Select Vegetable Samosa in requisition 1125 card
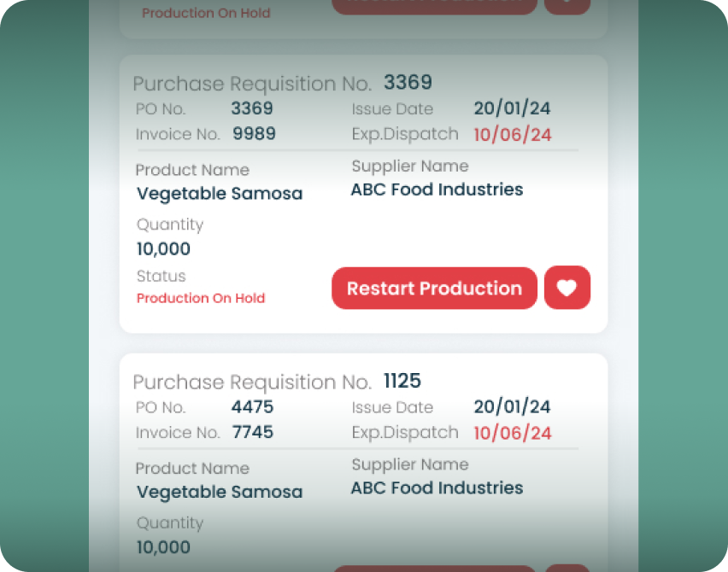Image resolution: width=728 pixels, height=572 pixels. coord(220,493)
